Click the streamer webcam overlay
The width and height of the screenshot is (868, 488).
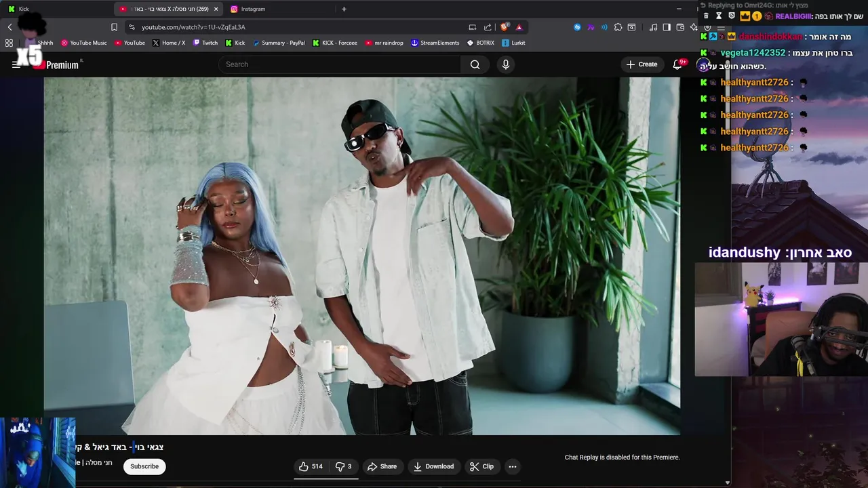(x=781, y=319)
